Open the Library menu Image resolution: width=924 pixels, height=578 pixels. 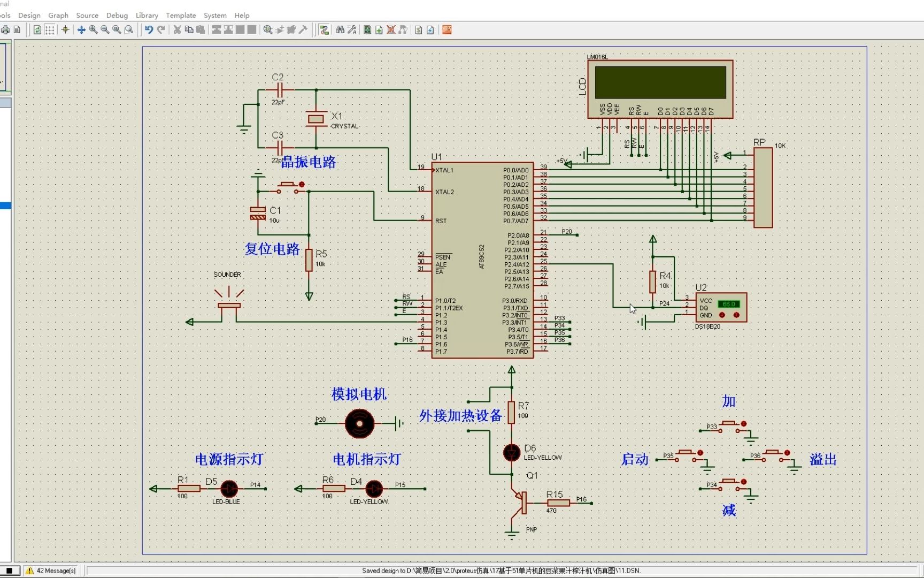point(147,16)
